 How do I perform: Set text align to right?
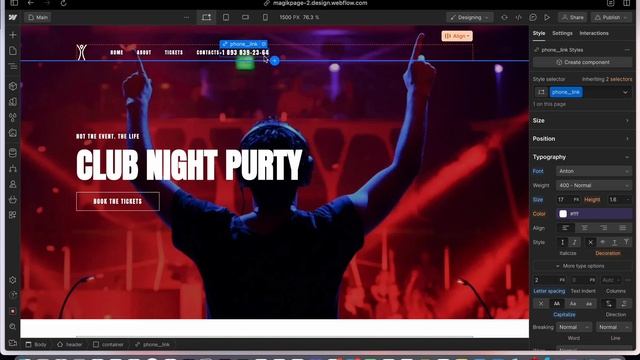pyautogui.click(x=603, y=228)
